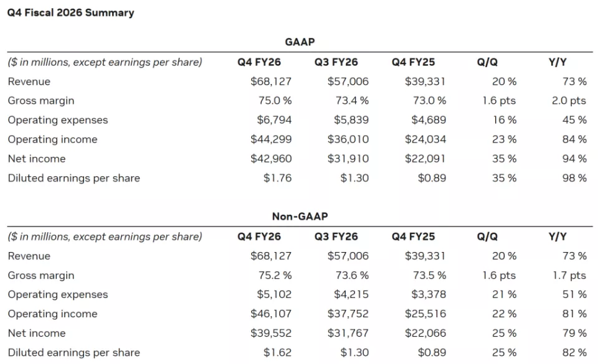Image resolution: width=598 pixels, height=364 pixels.
Task: Click the Non-GAAP table title
Action: coord(300,217)
